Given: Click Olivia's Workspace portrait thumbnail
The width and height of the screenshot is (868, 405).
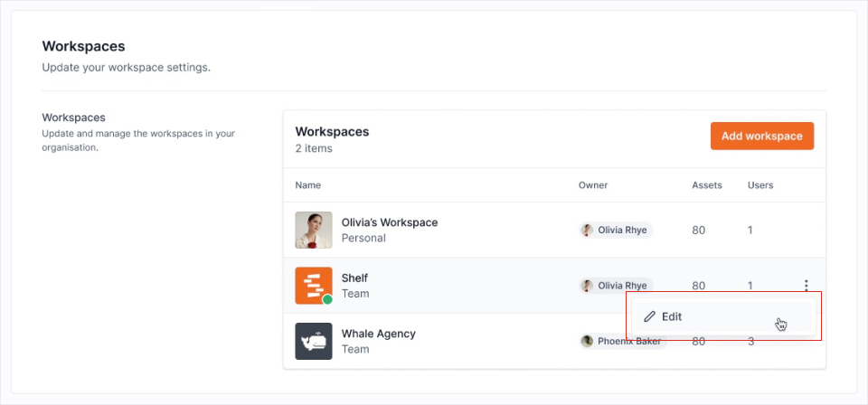Looking at the screenshot, I should click(314, 231).
